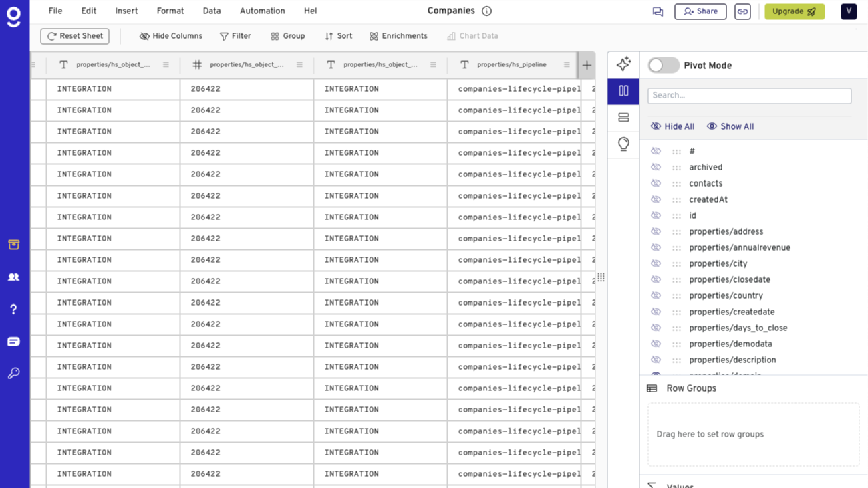Open the Companies info tooltip

pos(486,11)
